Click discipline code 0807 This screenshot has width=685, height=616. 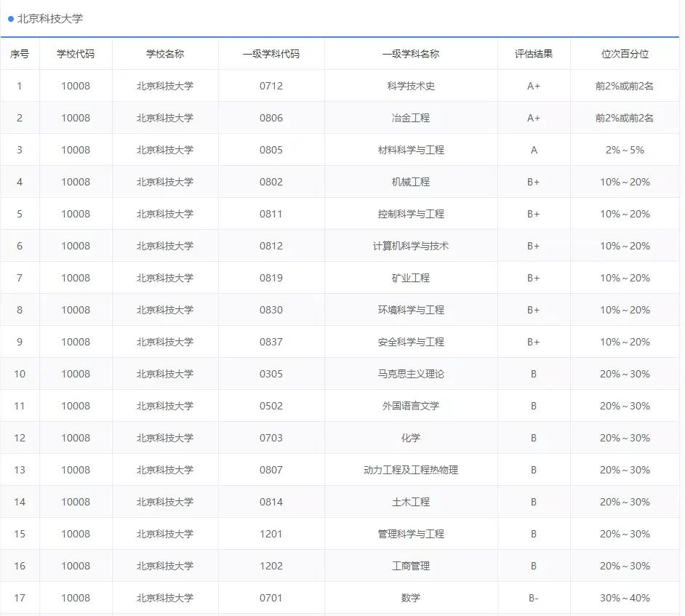point(271,470)
